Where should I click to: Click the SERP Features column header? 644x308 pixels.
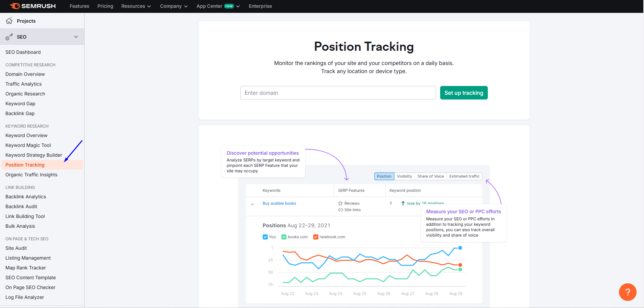(351, 191)
